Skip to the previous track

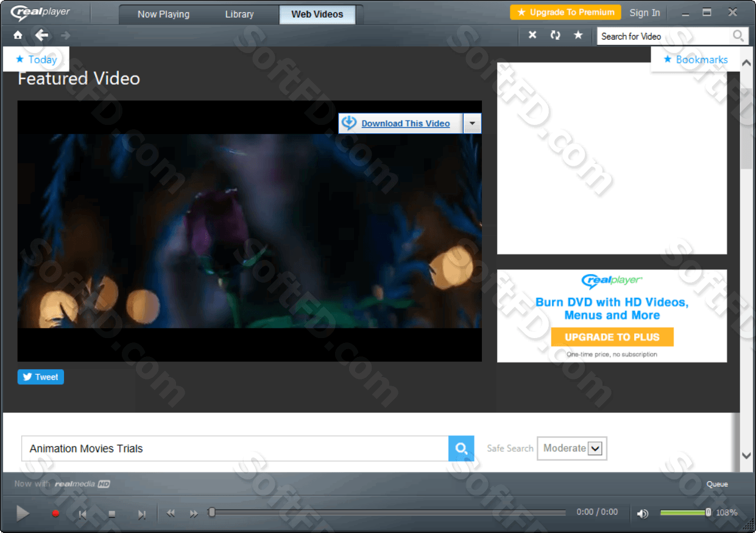tap(82, 514)
